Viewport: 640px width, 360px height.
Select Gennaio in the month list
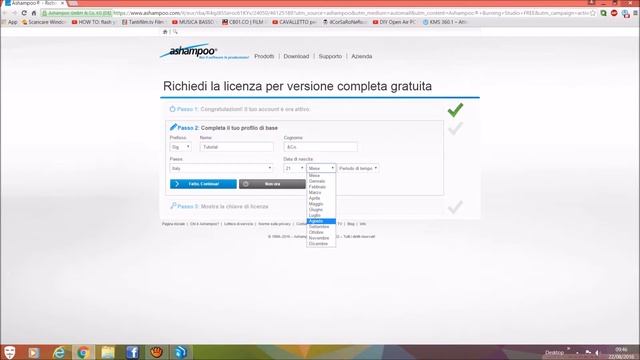[x=321, y=181]
